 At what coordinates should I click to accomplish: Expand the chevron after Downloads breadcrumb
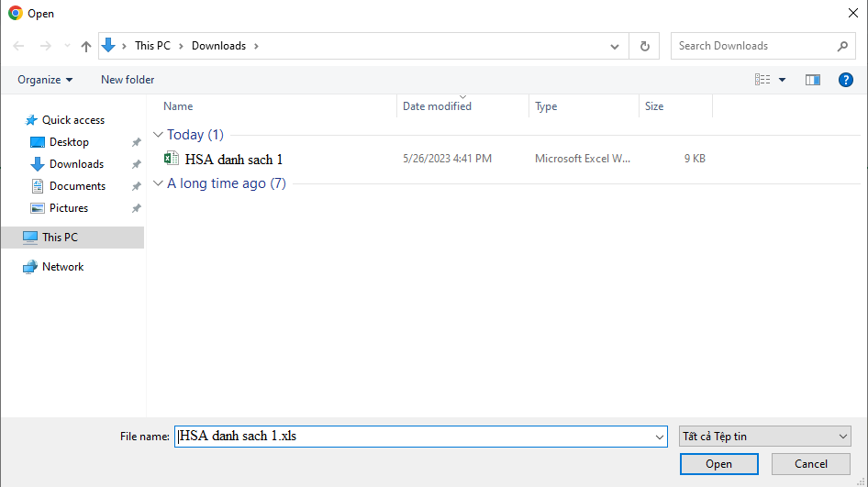click(x=256, y=46)
